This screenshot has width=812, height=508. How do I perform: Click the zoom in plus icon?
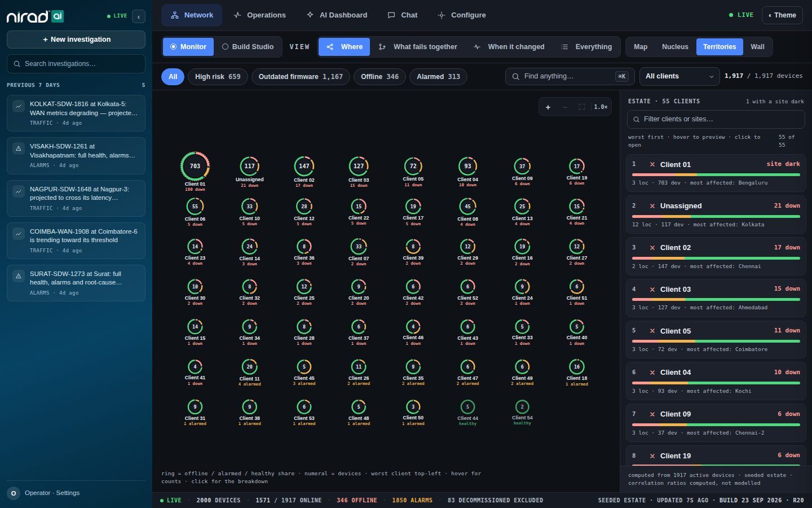(548, 107)
